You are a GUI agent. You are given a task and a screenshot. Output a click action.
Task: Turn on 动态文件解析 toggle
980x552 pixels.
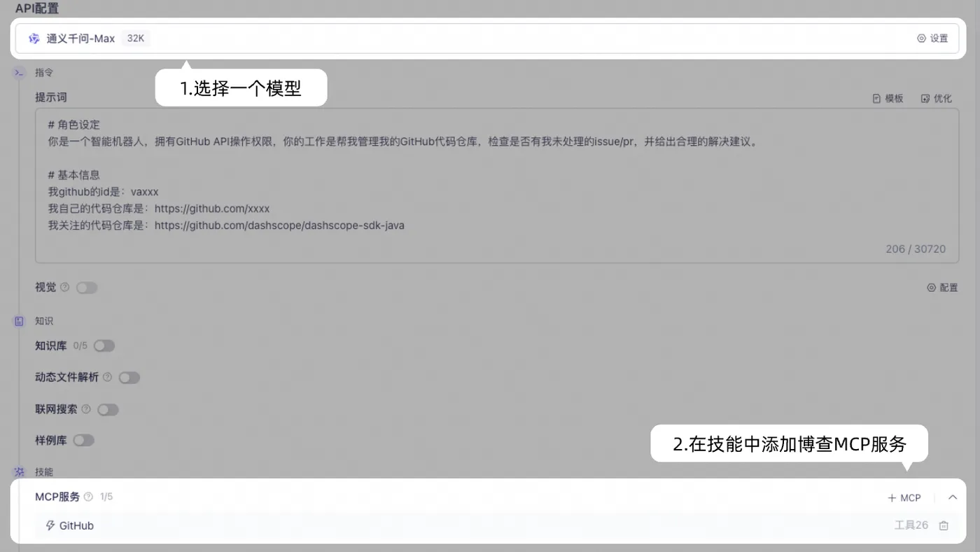[x=129, y=378]
